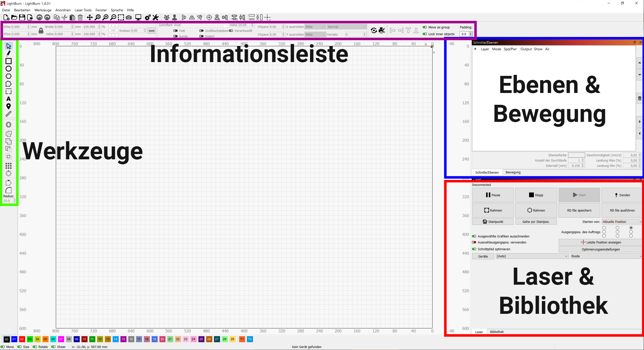Select the Ellipse drawing tool
This screenshot has width=644, height=350.
9,69
